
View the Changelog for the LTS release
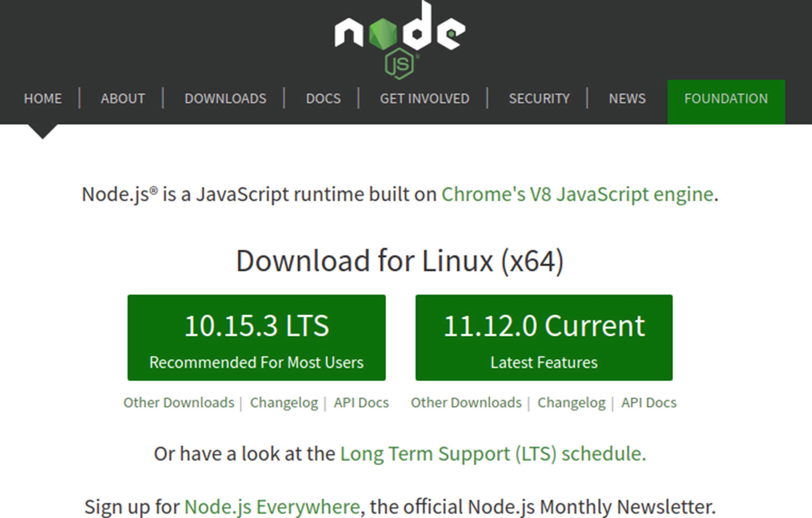(x=284, y=403)
